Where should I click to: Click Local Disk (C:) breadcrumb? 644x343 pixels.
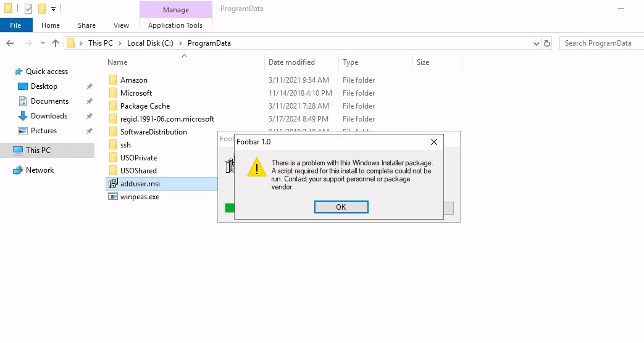coord(150,43)
